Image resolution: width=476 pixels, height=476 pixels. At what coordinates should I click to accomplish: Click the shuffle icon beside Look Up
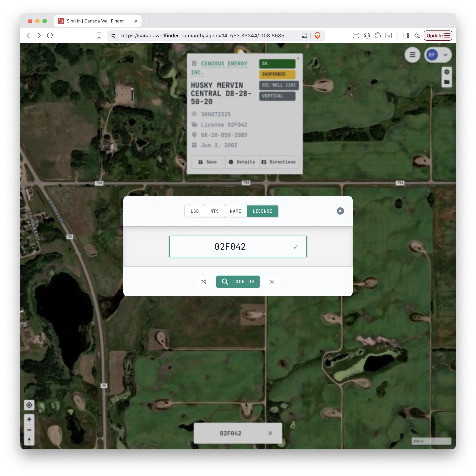point(204,282)
